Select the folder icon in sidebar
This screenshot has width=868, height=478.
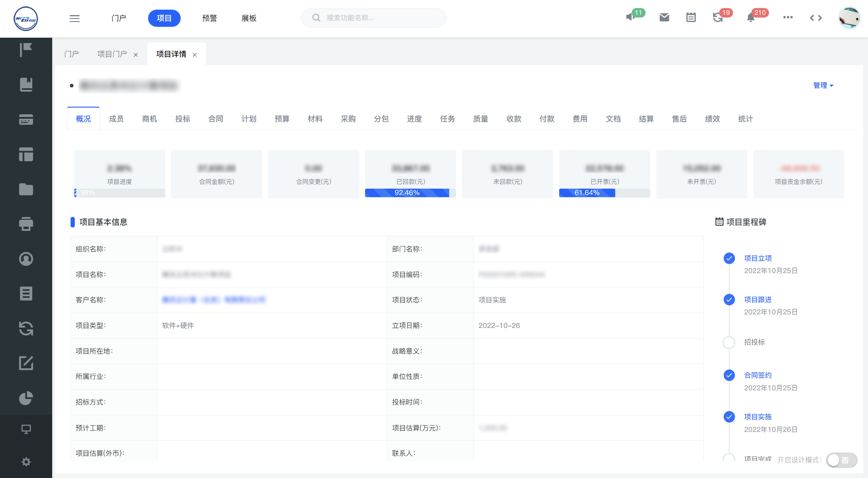(x=26, y=189)
